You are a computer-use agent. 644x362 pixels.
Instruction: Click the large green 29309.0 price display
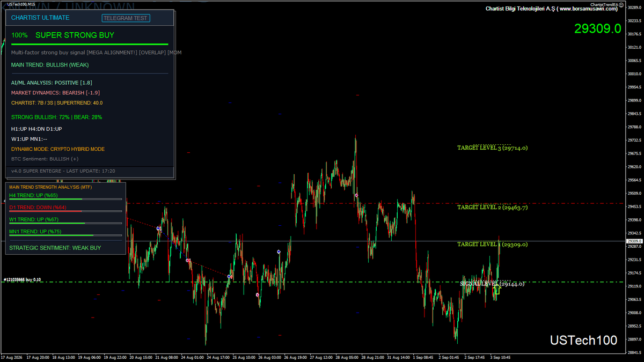597,28
